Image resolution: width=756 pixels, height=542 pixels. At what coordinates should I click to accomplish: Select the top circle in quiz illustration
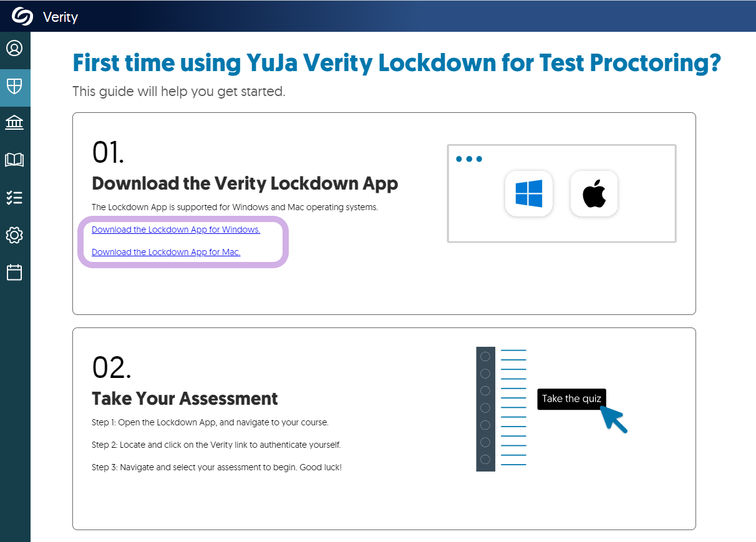click(485, 357)
